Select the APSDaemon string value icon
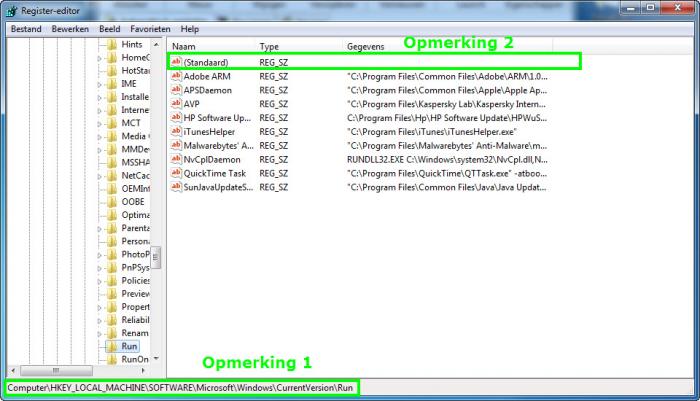 coord(176,90)
